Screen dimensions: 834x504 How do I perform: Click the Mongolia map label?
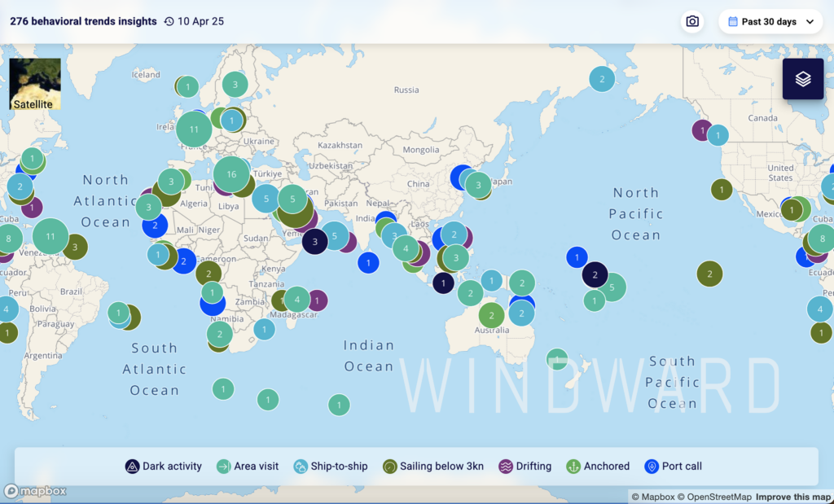(x=421, y=149)
